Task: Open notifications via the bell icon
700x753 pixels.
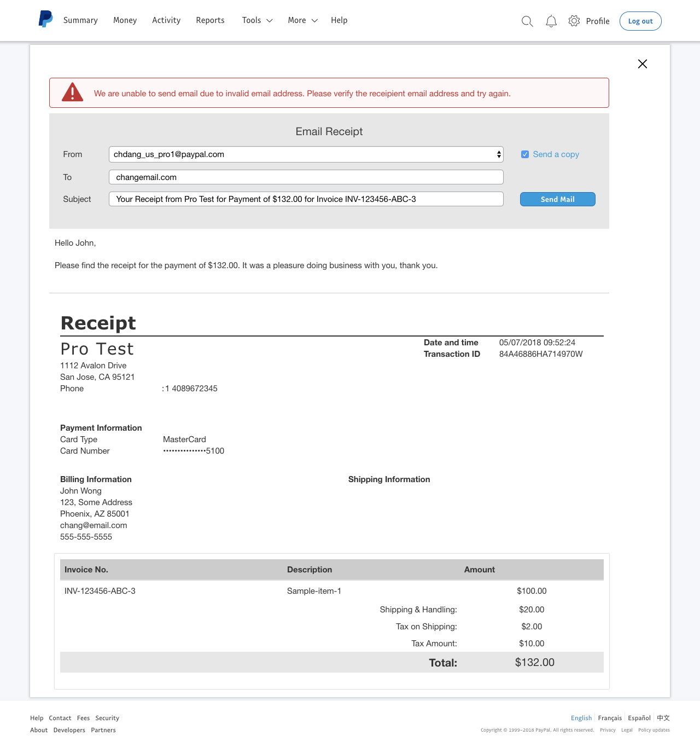Action: click(x=551, y=21)
